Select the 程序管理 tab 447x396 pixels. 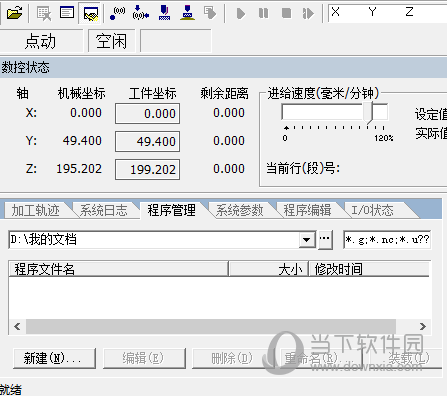[172, 210]
